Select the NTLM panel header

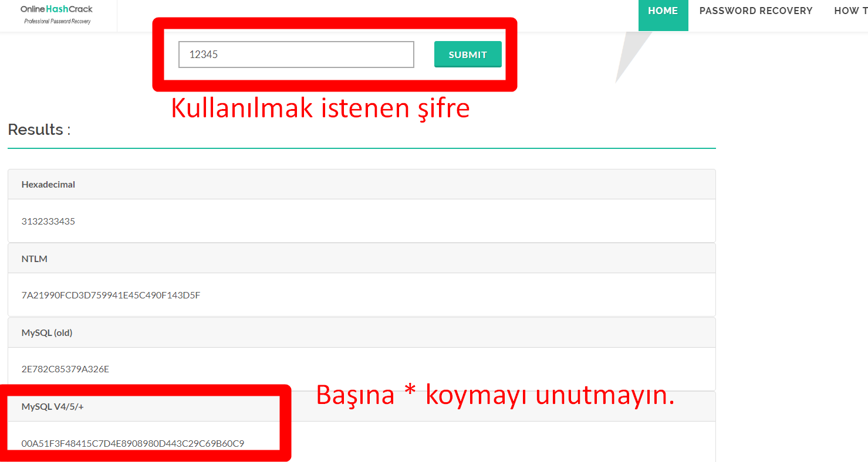coord(35,259)
